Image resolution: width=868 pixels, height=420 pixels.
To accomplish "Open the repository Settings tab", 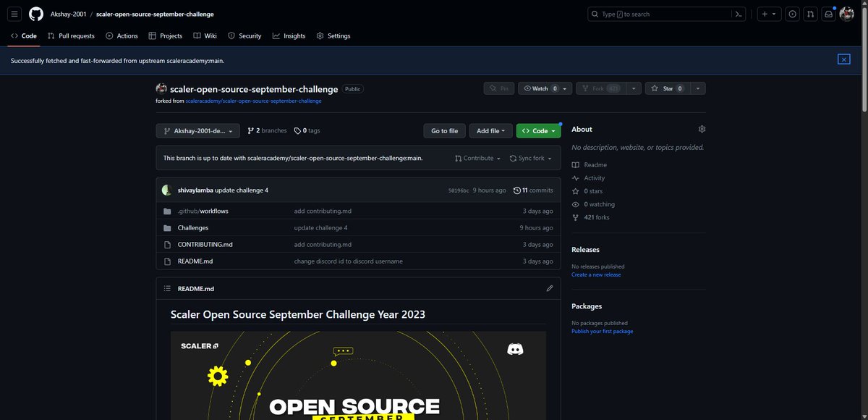I will tap(333, 35).
